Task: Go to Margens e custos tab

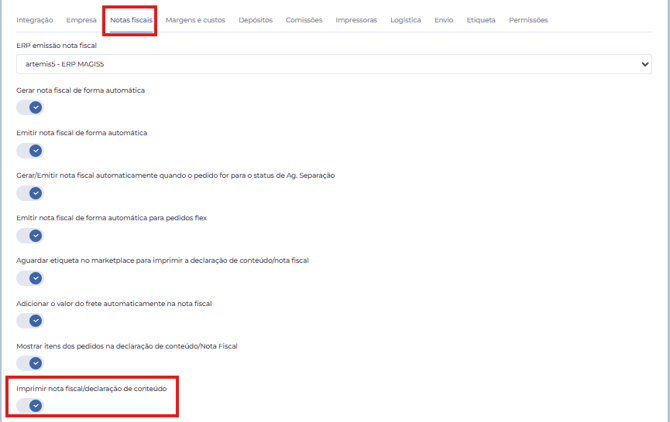Action: click(x=195, y=20)
